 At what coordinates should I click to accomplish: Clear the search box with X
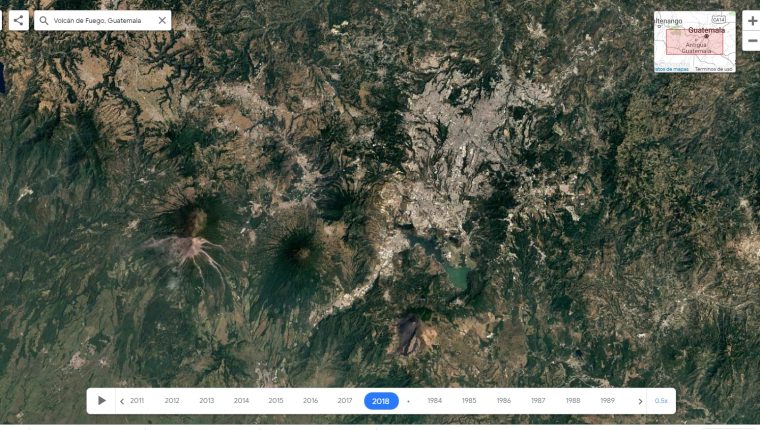[162, 20]
